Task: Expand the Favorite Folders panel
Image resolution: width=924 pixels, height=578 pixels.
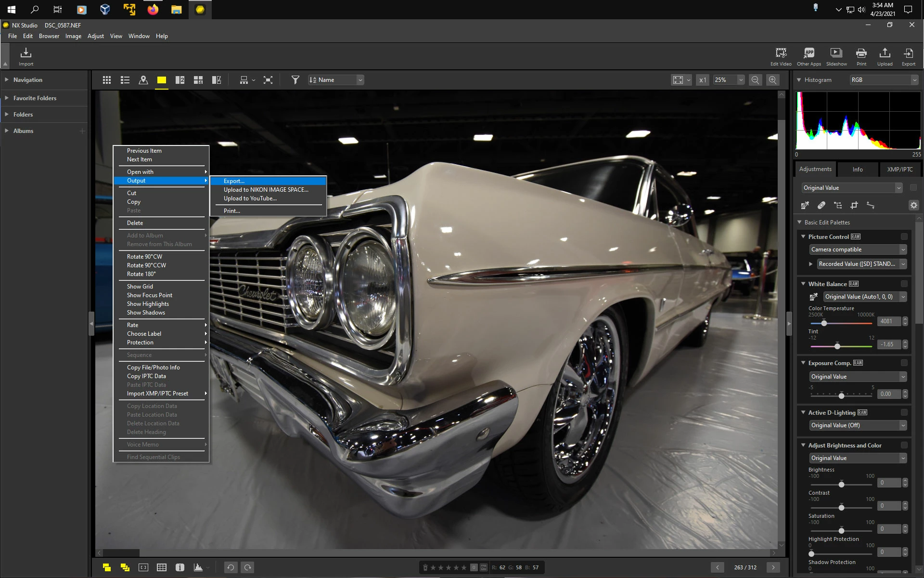Action: coord(35,98)
